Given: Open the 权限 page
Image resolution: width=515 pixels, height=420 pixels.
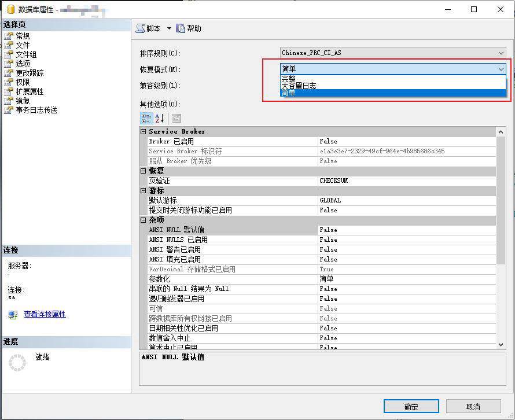Looking at the screenshot, I should (x=23, y=82).
